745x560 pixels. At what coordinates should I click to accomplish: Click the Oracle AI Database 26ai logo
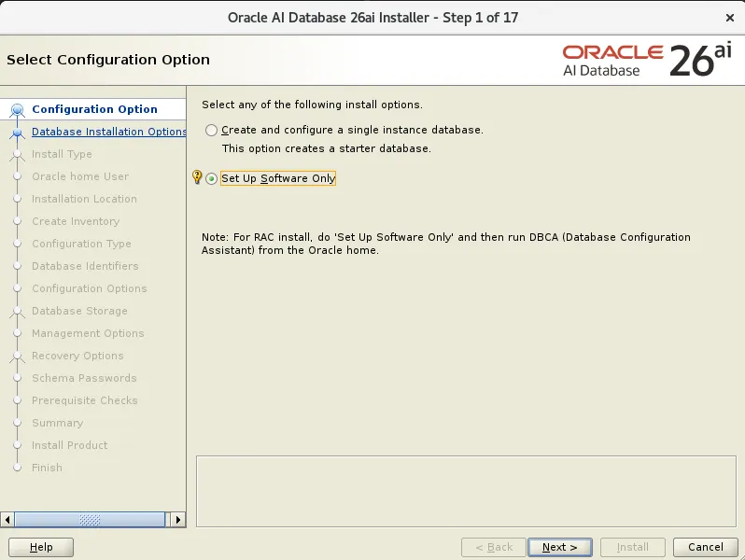click(x=647, y=60)
